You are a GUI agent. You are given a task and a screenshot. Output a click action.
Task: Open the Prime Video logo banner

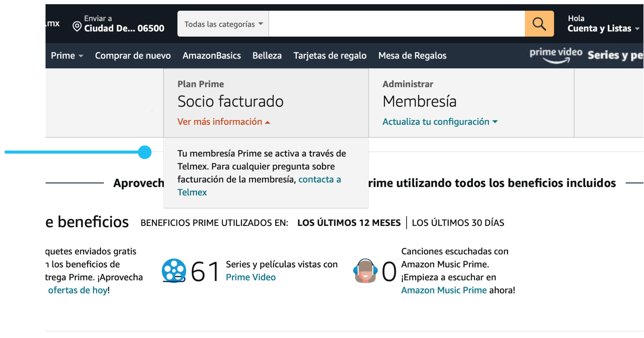click(556, 55)
